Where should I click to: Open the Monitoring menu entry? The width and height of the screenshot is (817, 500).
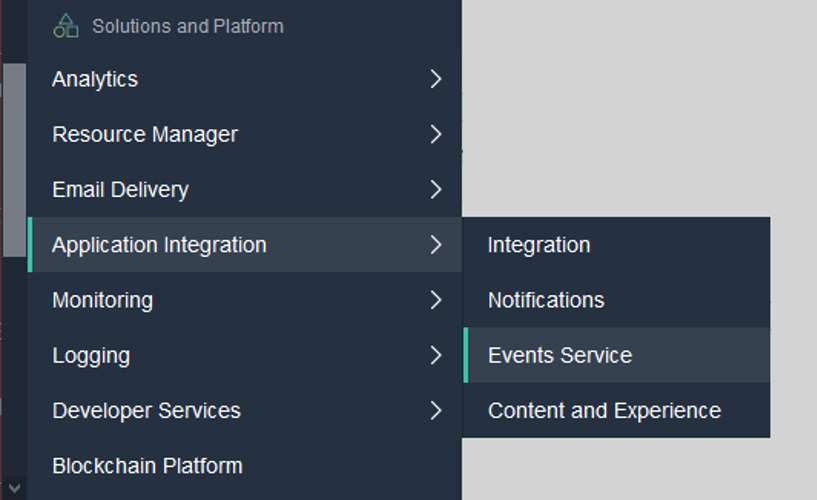[102, 300]
